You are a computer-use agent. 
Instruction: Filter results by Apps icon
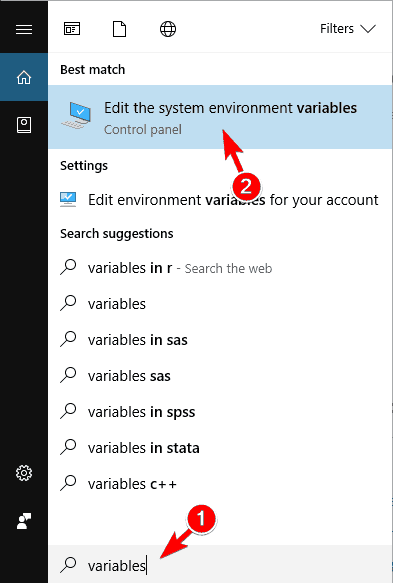coord(72,29)
